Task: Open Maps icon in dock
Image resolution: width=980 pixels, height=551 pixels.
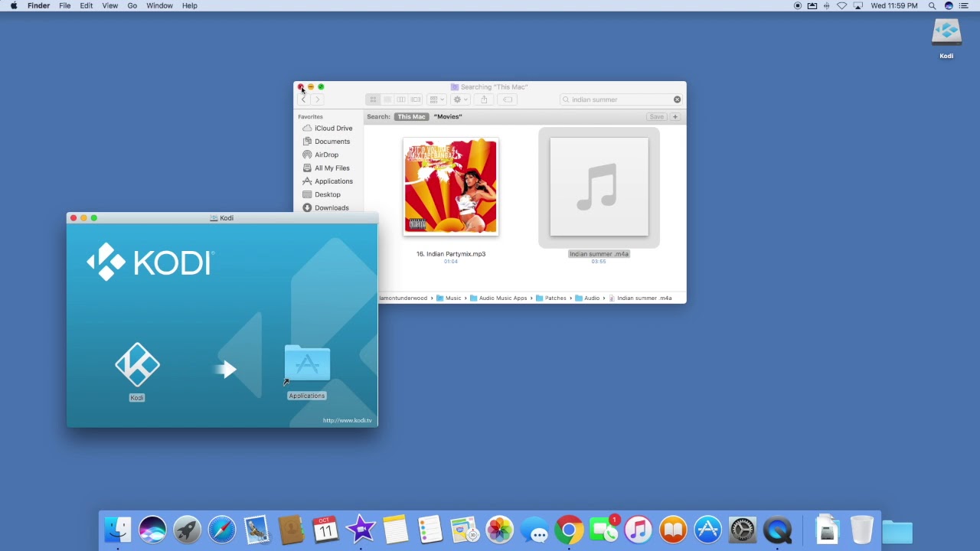Action: point(465,530)
